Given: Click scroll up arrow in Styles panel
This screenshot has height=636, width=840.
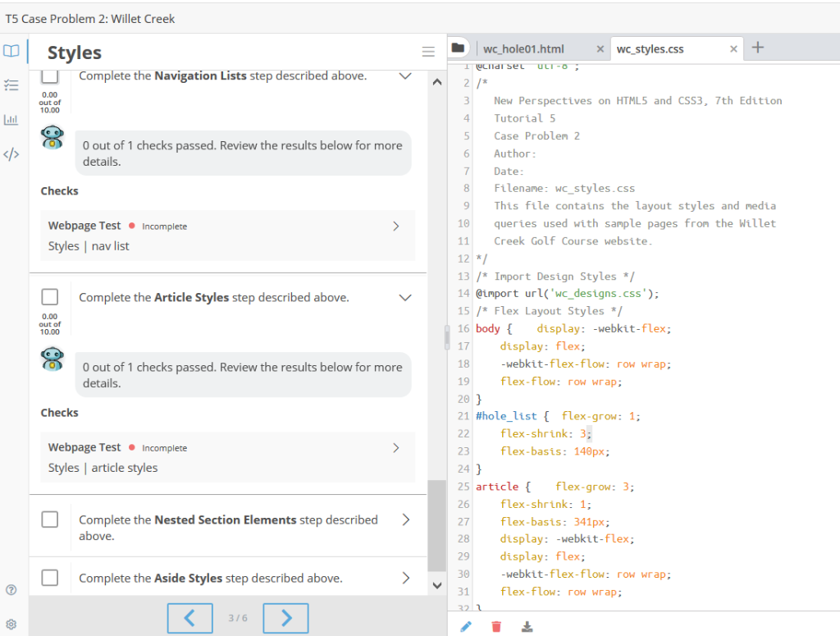Looking at the screenshot, I should tap(437, 82).
